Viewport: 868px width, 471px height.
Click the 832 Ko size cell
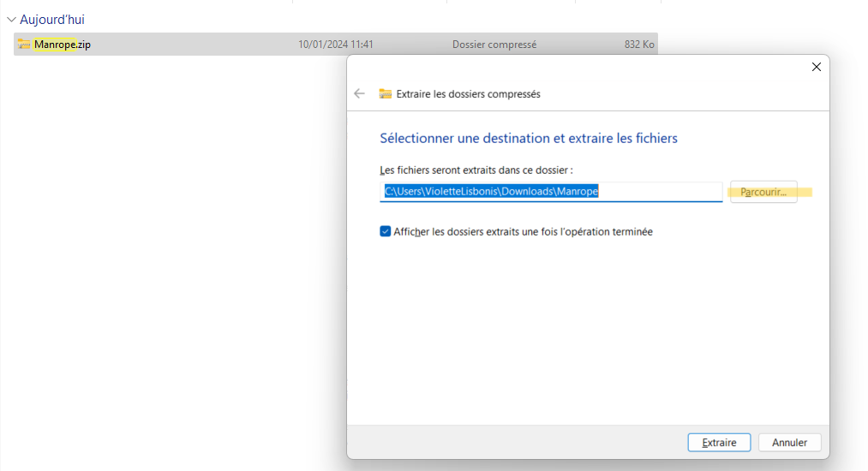pos(639,45)
